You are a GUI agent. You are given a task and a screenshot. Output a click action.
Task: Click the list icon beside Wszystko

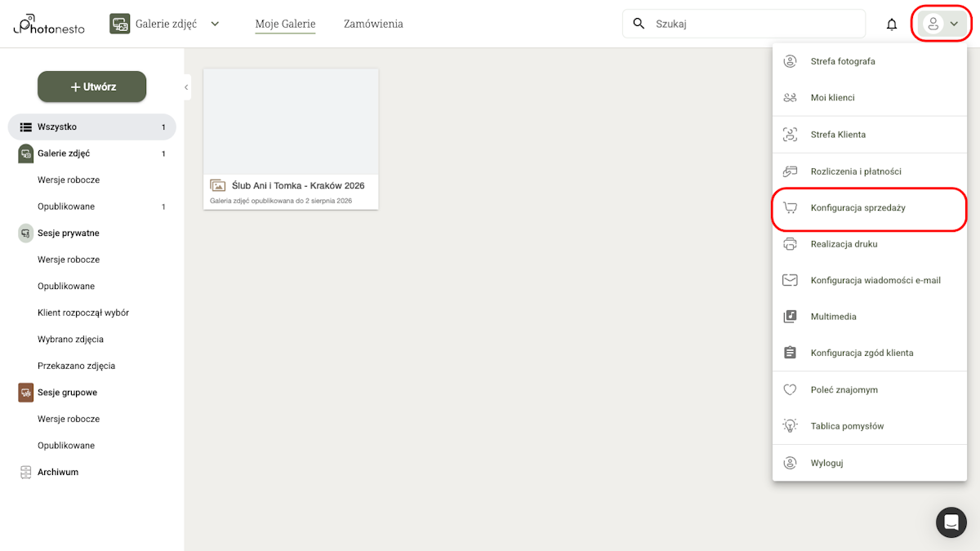tap(26, 127)
